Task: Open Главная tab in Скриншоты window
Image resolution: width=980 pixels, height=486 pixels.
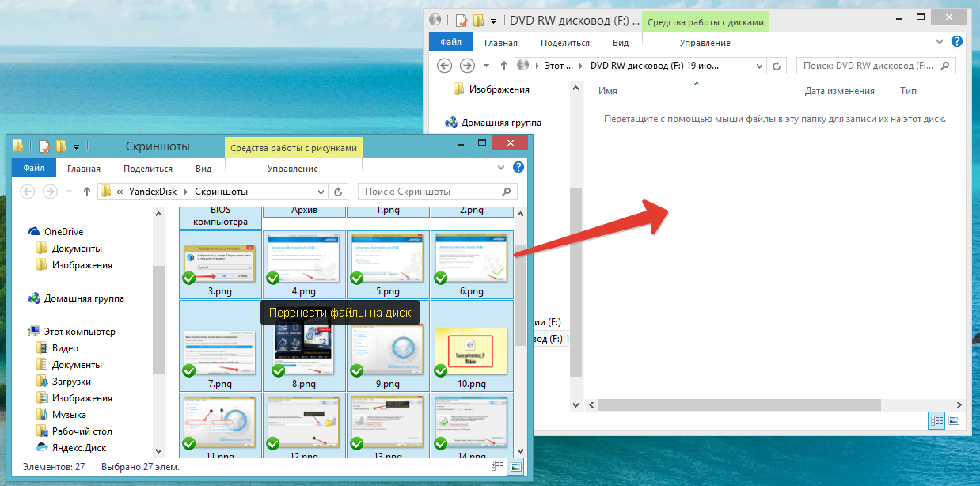Action: (x=83, y=169)
